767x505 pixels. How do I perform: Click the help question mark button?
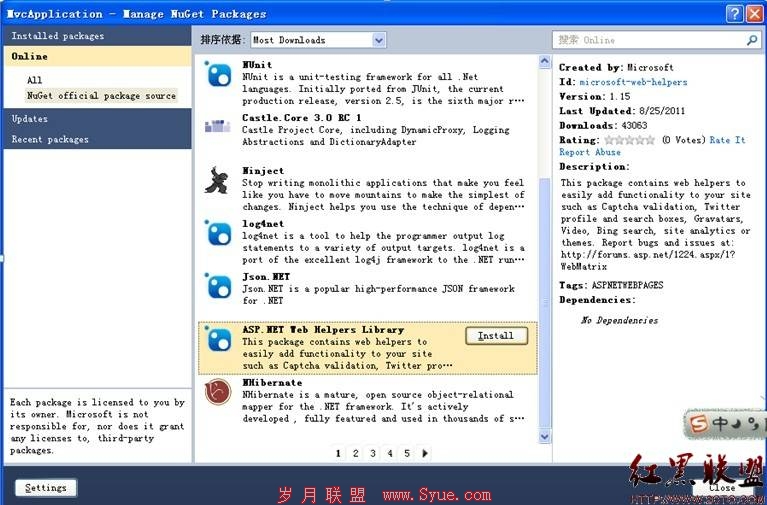(x=734, y=14)
